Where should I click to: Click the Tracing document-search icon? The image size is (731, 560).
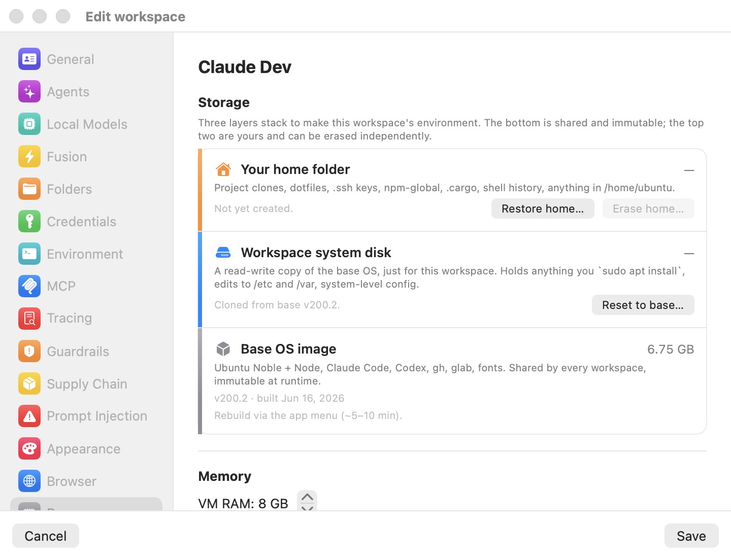click(x=29, y=319)
